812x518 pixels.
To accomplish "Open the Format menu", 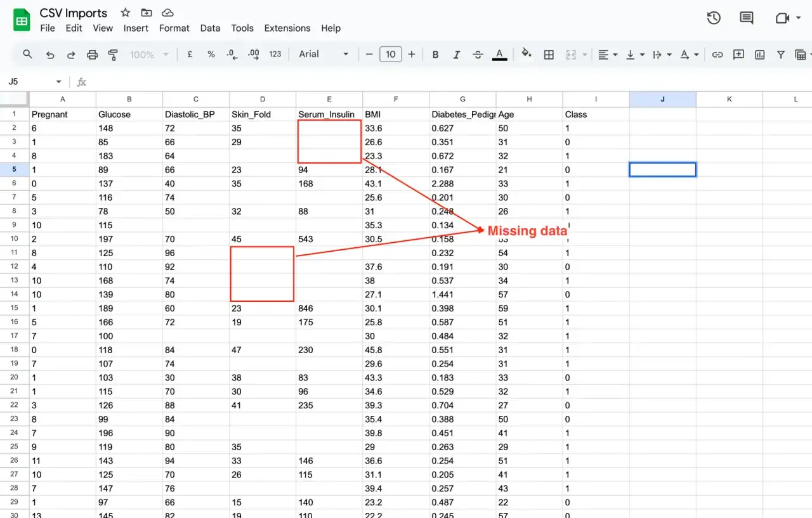I will pyautogui.click(x=174, y=28).
